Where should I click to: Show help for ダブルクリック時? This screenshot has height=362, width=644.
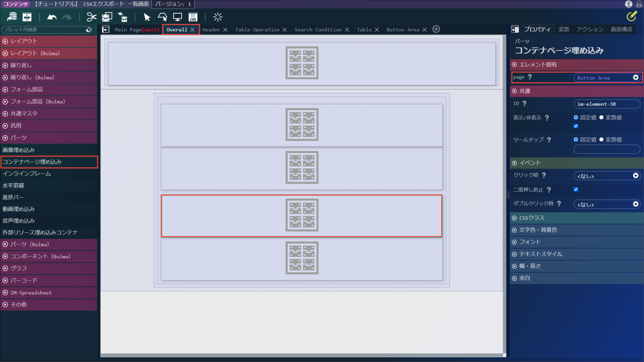coord(559,204)
